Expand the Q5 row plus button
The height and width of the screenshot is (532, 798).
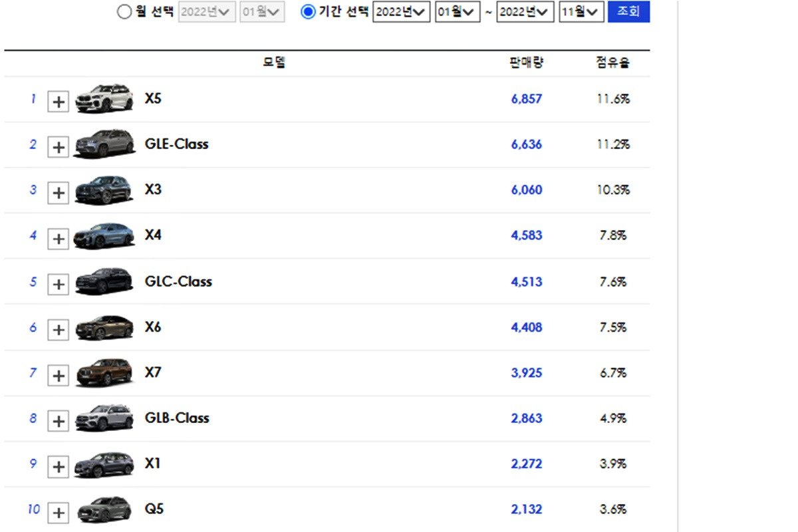pos(59,512)
